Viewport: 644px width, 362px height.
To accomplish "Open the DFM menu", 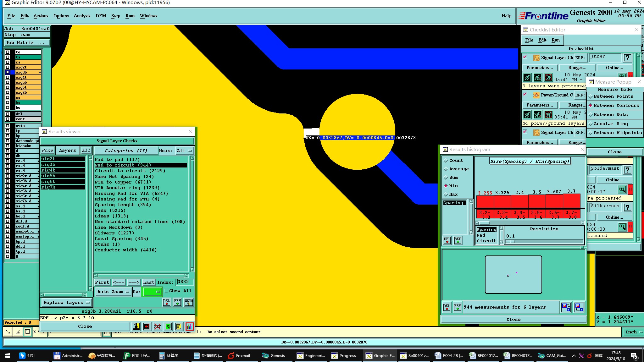I will click(x=101, y=16).
